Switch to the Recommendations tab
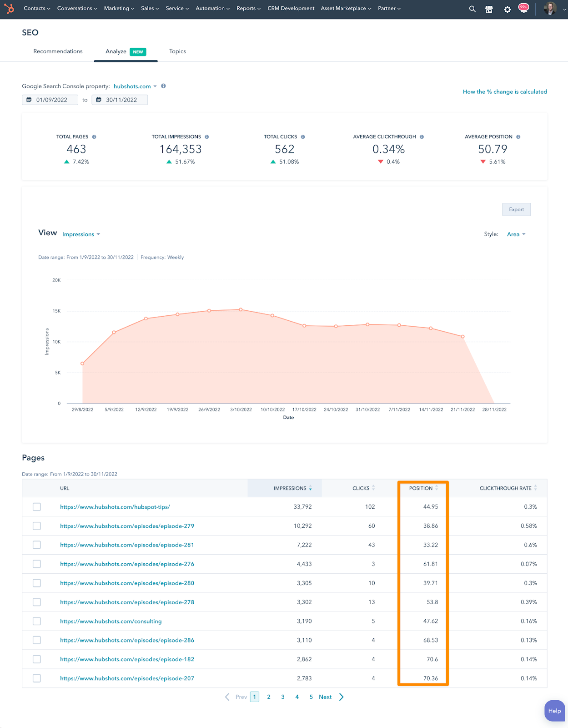This screenshot has width=568, height=728. tap(58, 51)
